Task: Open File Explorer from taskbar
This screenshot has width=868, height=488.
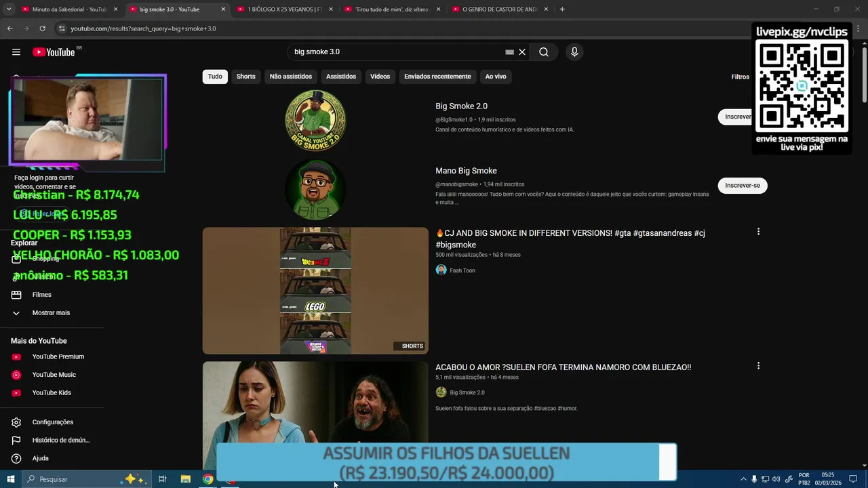Action: click(x=185, y=479)
